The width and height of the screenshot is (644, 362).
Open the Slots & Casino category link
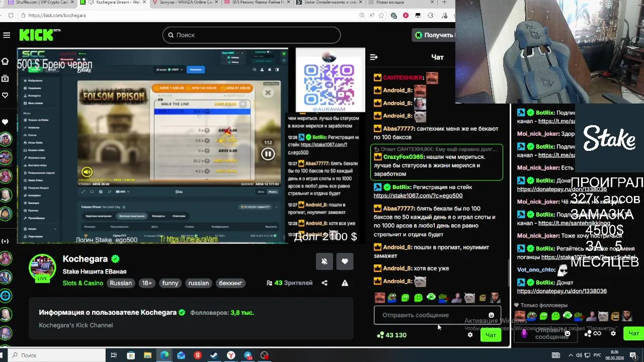(83, 283)
